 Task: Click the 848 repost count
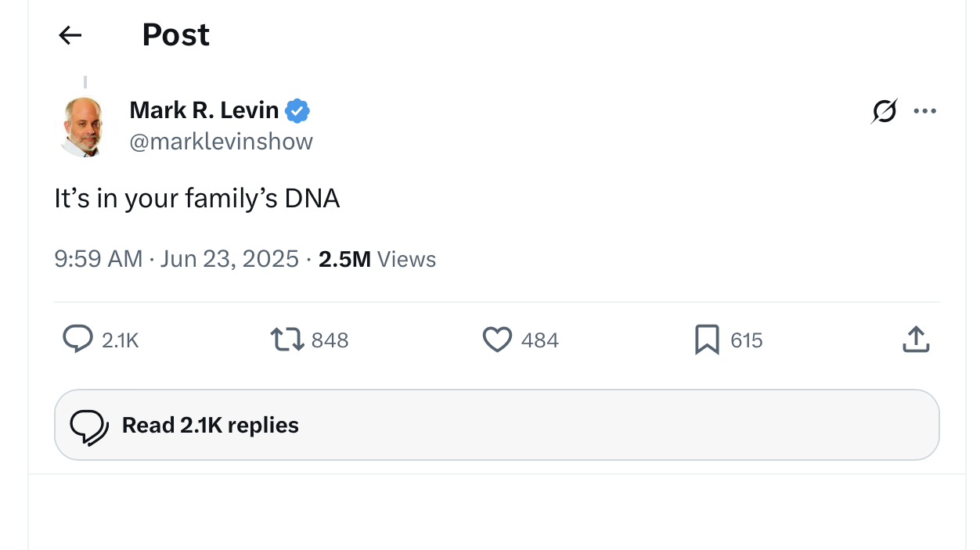point(330,340)
